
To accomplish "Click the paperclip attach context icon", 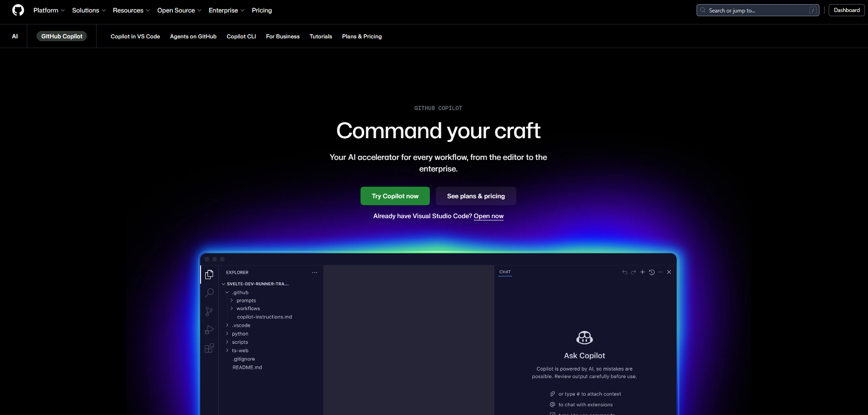I will point(552,394).
